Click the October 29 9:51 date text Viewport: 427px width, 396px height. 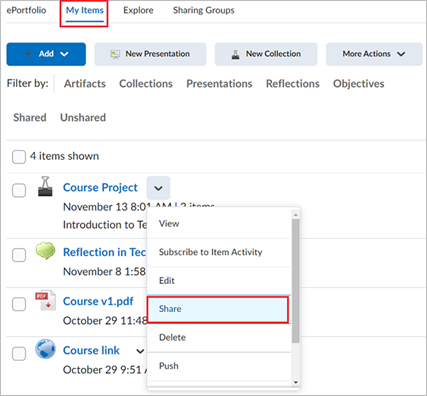pos(105,370)
